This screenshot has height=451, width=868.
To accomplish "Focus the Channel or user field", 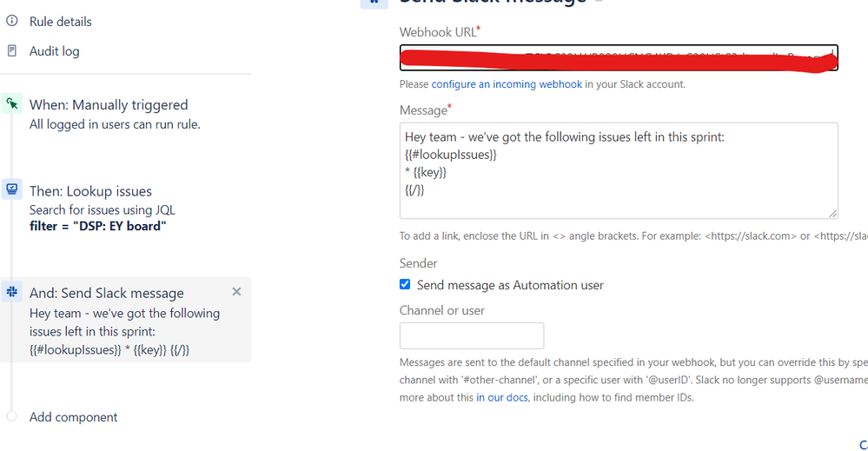I will 472,336.
